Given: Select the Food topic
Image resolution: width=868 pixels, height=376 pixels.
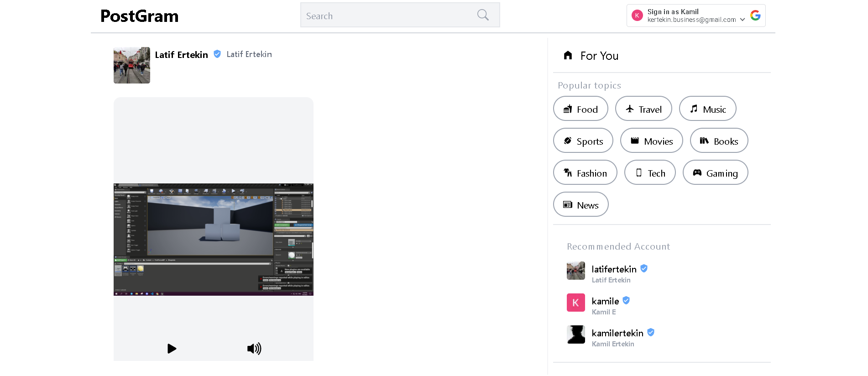Looking at the screenshot, I should [x=580, y=109].
